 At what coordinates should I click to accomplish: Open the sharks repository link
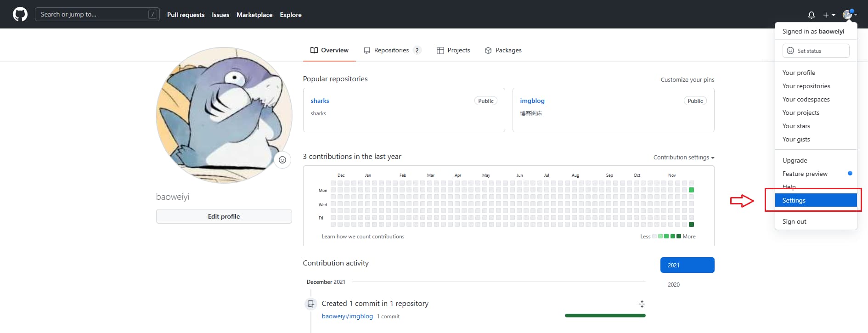pos(320,101)
